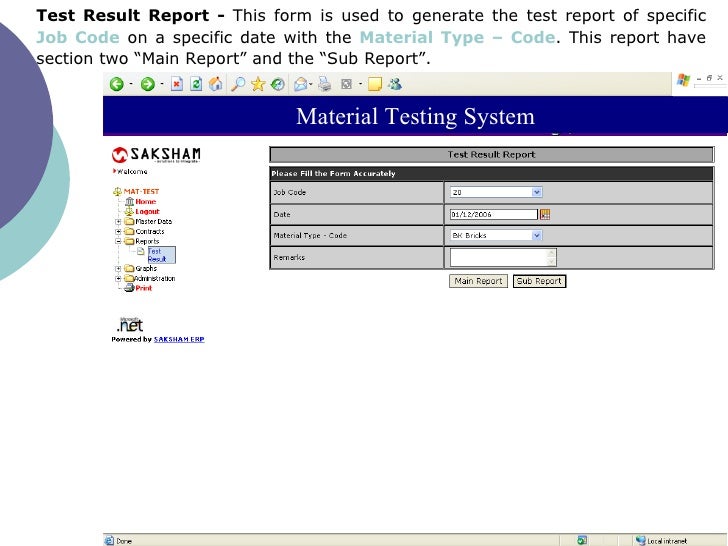
Task: Collapse the Reports tree node
Action: click(118, 241)
